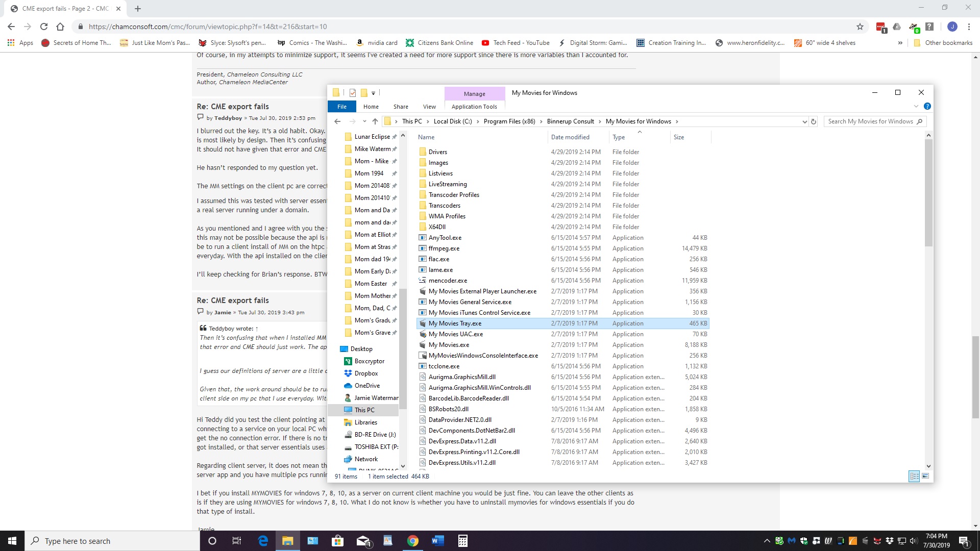Image resolution: width=980 pixels, height=551 pixels.
Task: Click Properties icon in quick access toolbar
Action: (353, 93)
